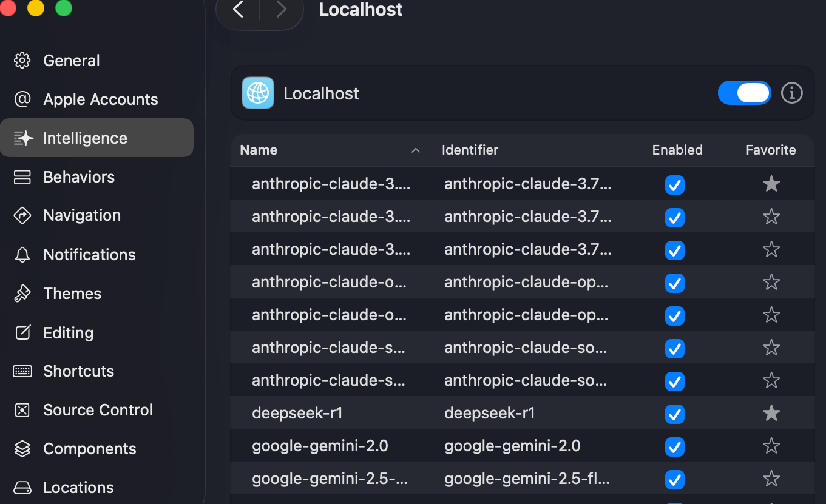This screenshot has width=826, height=504.
Task: Uncheck Enabled for first anthropic-claude-3.7 row
Action: click(674, 185)
